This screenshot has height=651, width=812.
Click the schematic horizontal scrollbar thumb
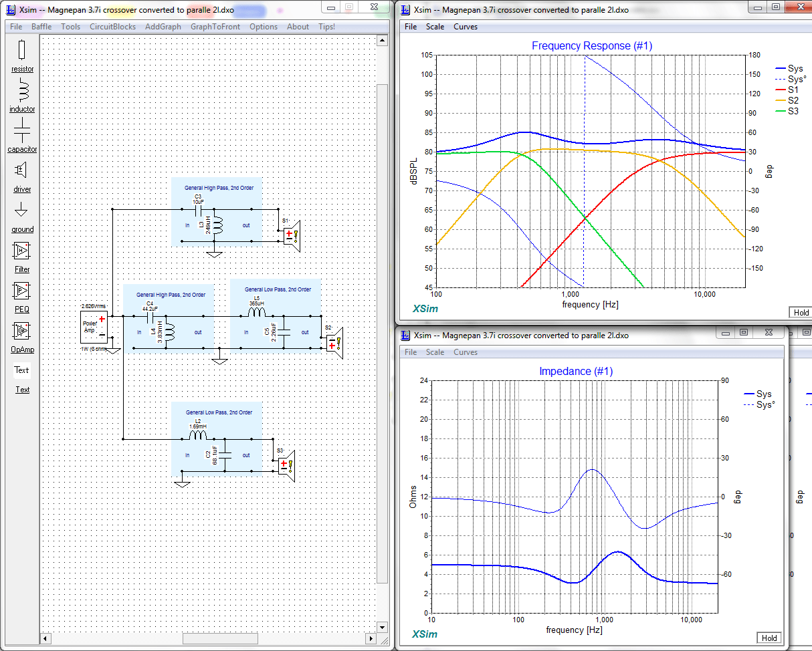coord(220,638)
